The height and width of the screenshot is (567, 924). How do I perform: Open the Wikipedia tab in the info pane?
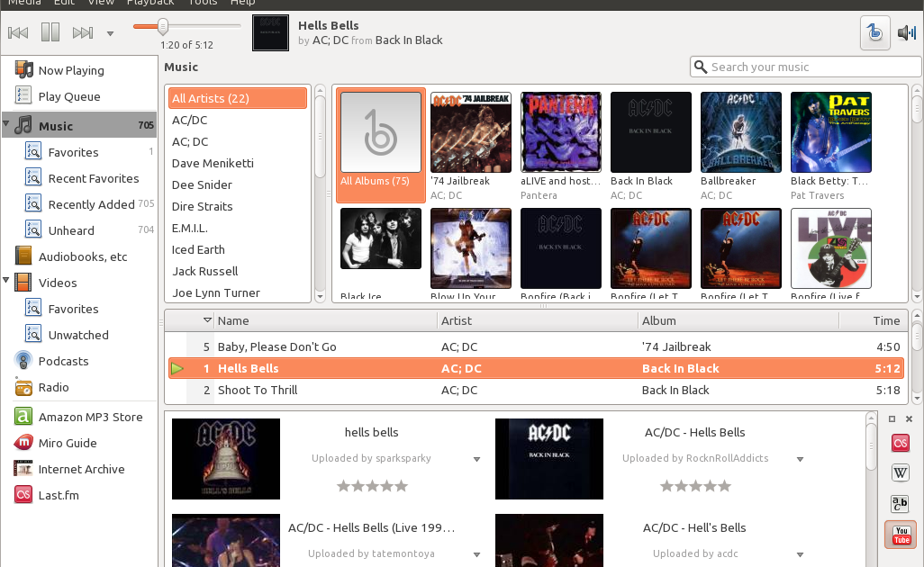pyautogui.click(x=899, y=472)
